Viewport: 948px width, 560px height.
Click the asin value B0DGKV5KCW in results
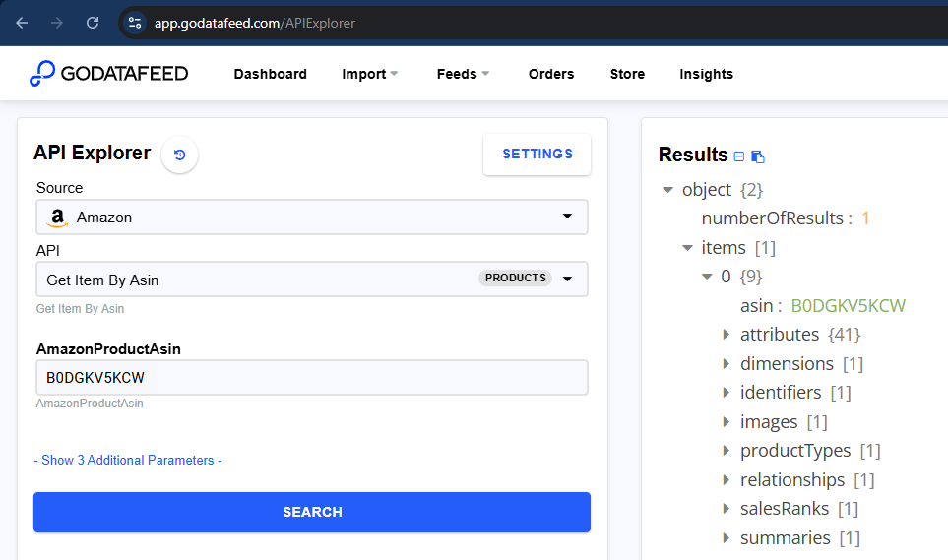[x=849, y=306]
